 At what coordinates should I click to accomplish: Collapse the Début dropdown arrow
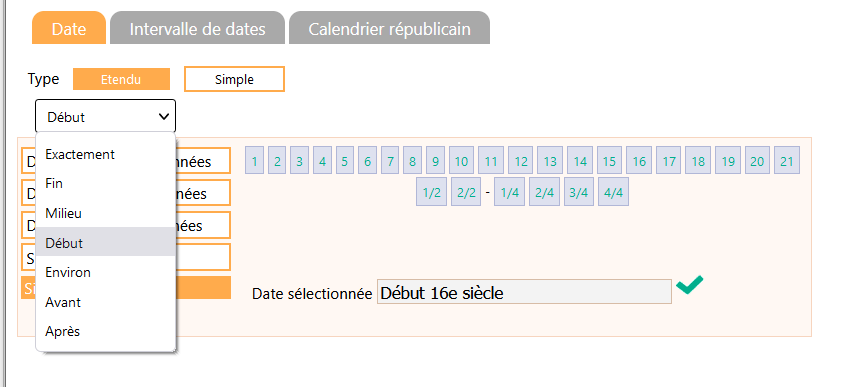click(x=163, y=117)
